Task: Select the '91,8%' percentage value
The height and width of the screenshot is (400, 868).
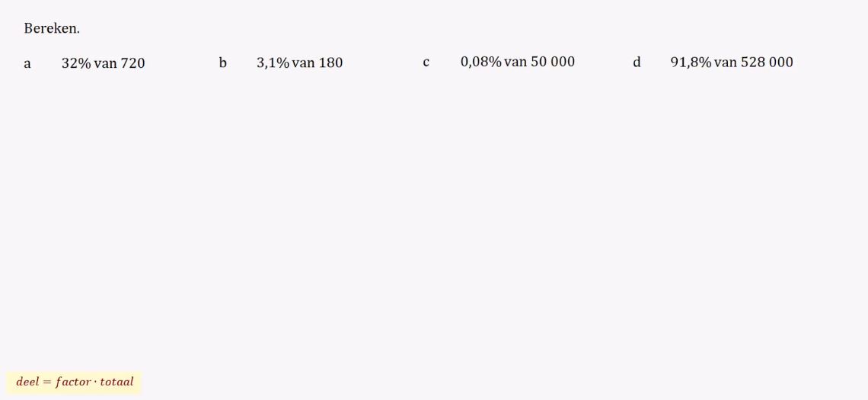Action: click(x=691, y=62)
